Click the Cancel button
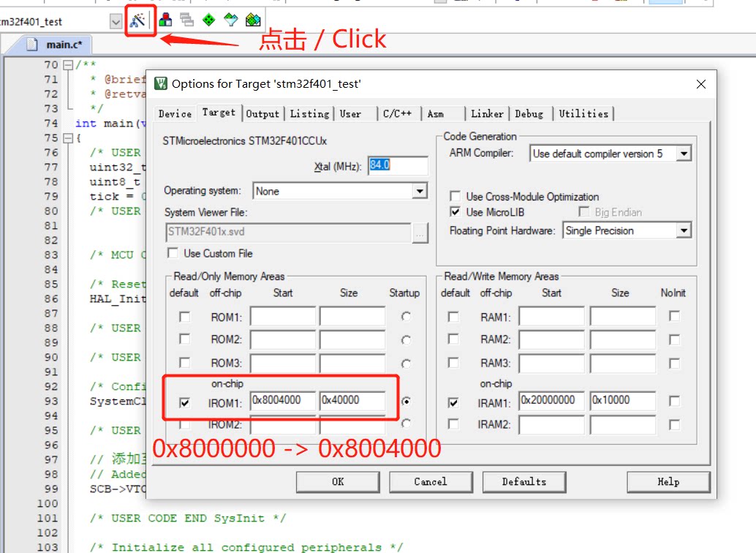 pyautogui.click(x=431, y=481)
